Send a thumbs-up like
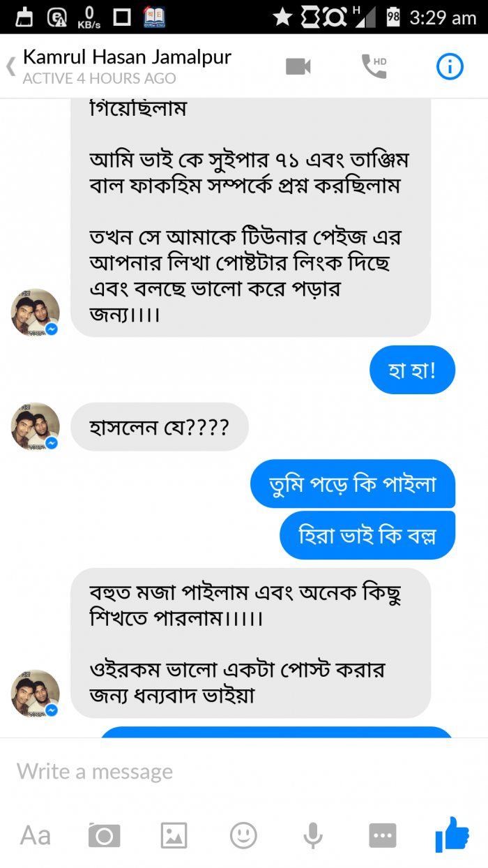 [452, 835]
